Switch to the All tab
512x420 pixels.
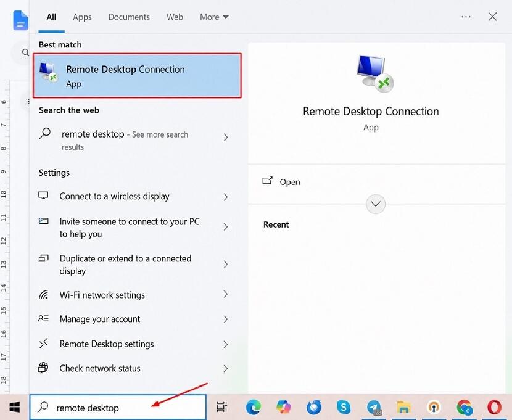[51, 17]
